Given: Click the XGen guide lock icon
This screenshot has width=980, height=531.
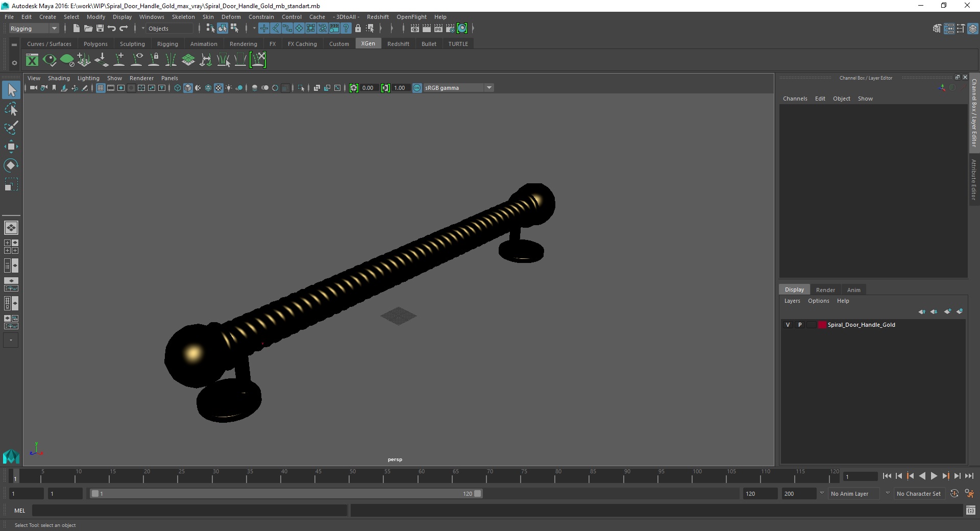Looking at the screenshot, I should tap(154, 60).
